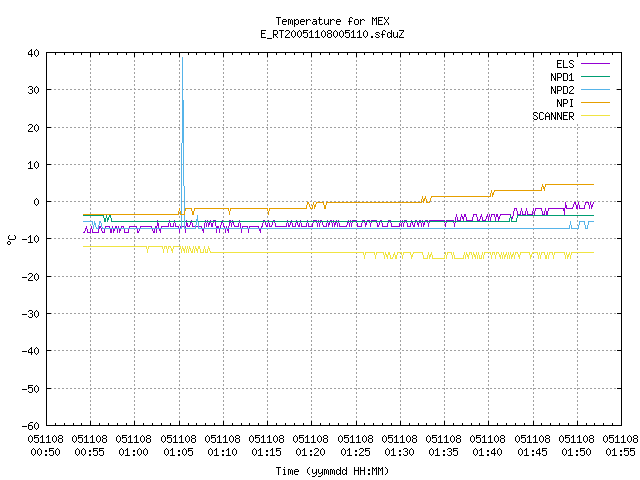Click the SCANNER legend label
The width and height of the screenshot is (640, 480).
coord(553,116)
